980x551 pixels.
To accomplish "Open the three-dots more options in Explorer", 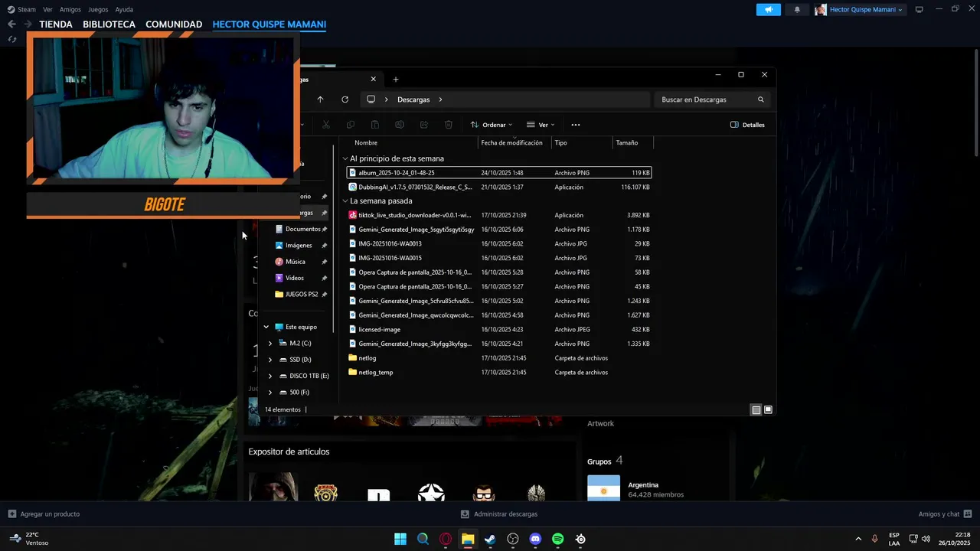I will click(x=576, y=125).
